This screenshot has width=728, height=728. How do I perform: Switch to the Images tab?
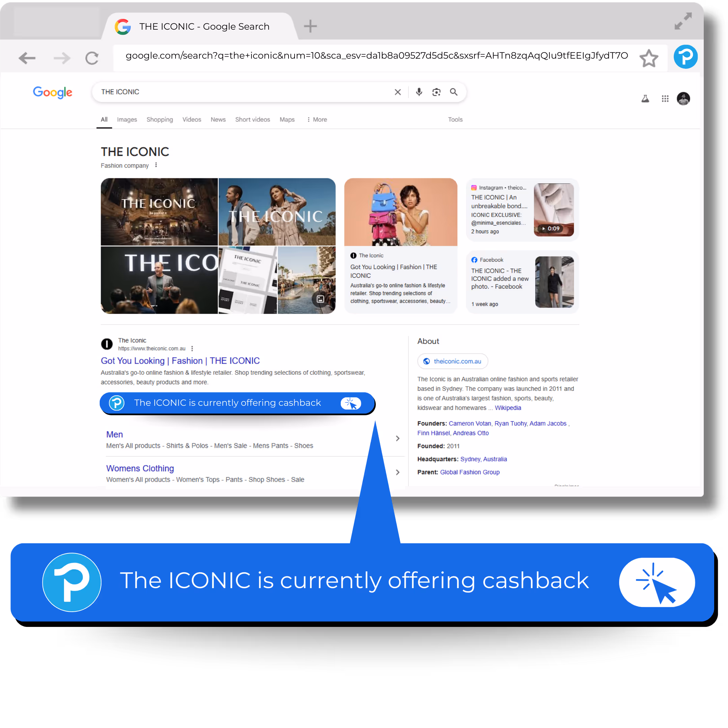[127, 119]
